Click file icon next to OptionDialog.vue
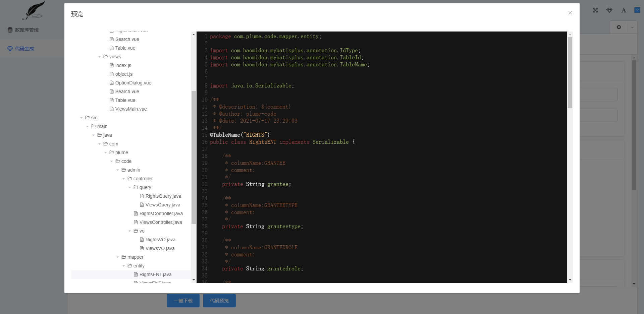The image size is (644, 314). (112, 83)
